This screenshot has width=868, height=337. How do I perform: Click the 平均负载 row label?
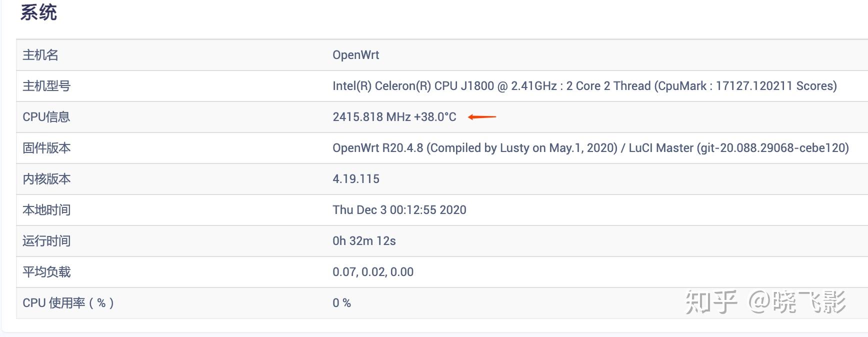(46, 272)
